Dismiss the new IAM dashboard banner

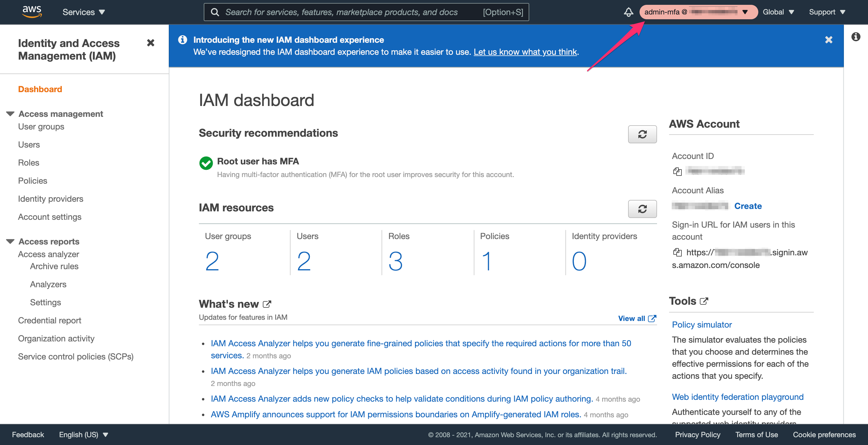point(829,40)
